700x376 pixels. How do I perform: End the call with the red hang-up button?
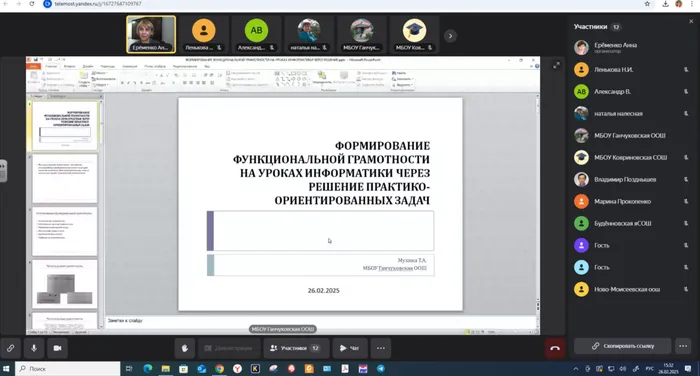(x=555, y=348)
